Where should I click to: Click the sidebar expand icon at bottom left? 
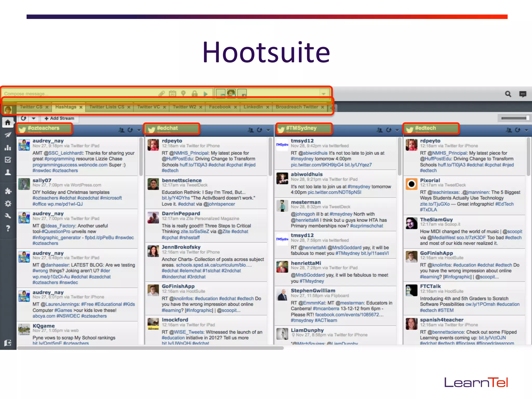8,343
